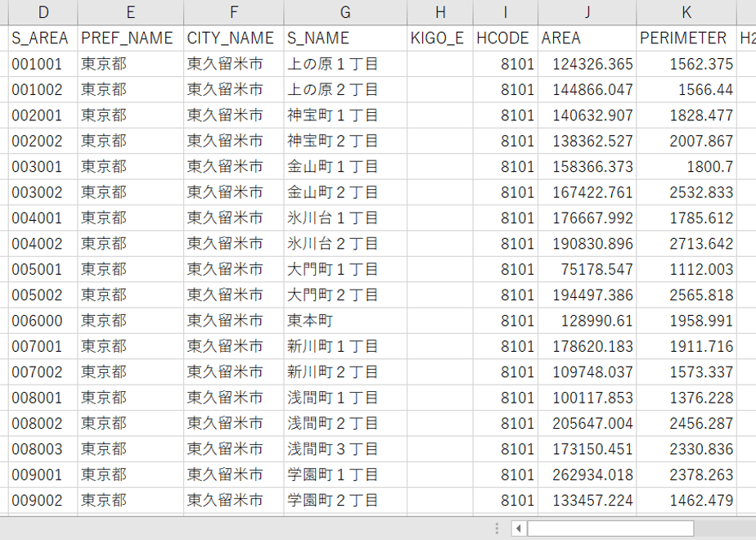The image size is (756, 540).
Task: Click cell with value 009002
Action: click(43, 500)
